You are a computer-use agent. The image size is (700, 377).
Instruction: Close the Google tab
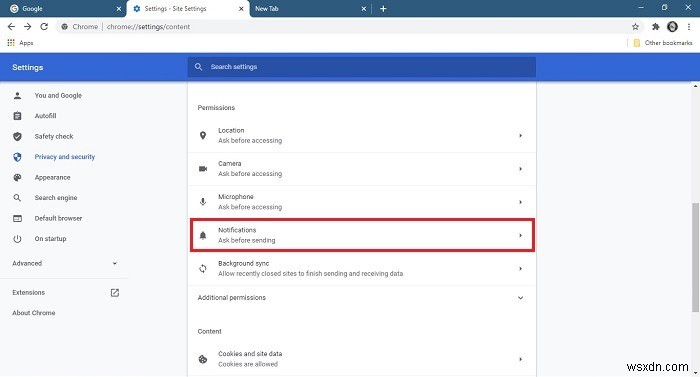(119, 8)
